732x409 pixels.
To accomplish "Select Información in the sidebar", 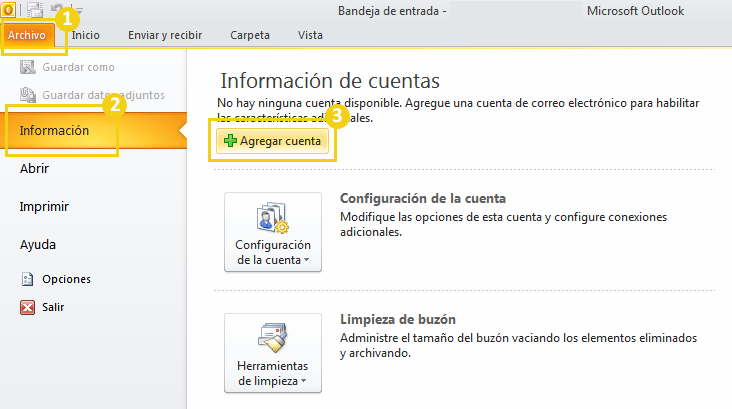I will pyautogui.click(x=93, y=130).
